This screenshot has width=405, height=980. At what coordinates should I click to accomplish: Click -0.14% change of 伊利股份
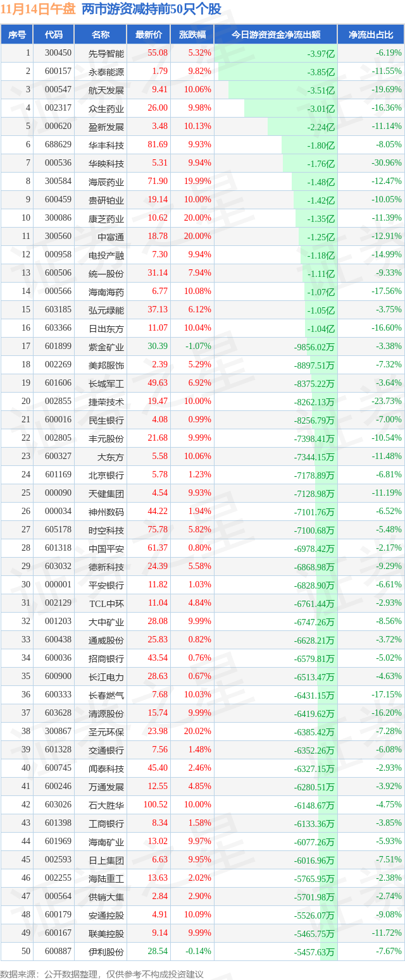pos(200,952)
